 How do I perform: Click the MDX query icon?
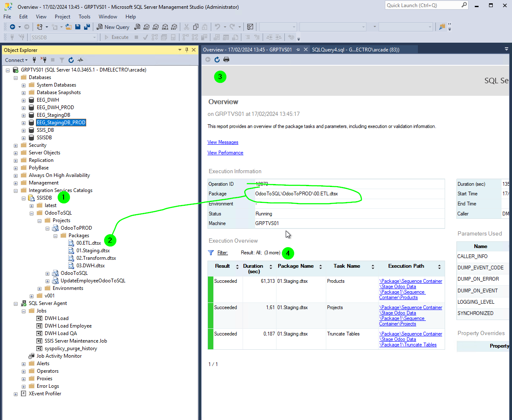pos(146,27)
